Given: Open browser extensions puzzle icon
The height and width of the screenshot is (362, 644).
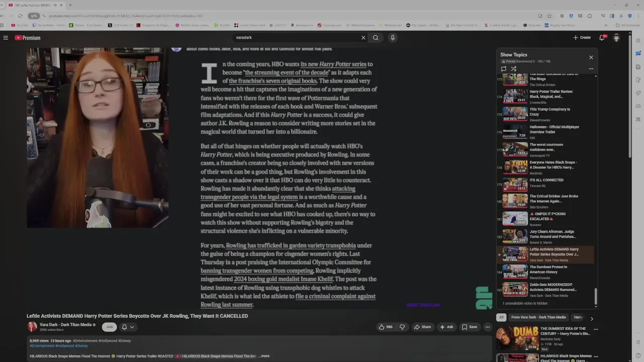Looking at the screenshot, I should (x=590, y=16).
